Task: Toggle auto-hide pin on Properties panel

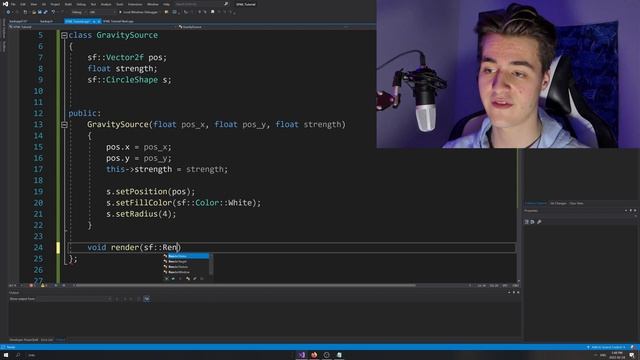Action: click(x=631, y=211)
